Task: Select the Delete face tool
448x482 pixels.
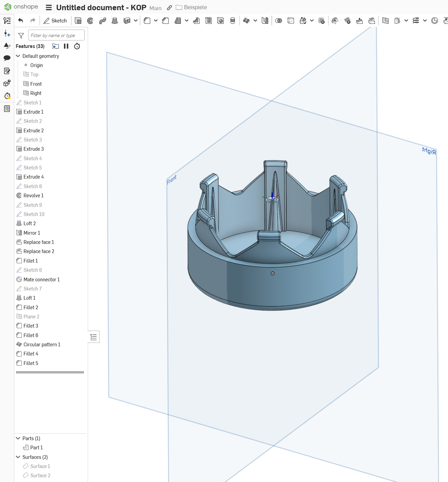Action: click(347, 21)
